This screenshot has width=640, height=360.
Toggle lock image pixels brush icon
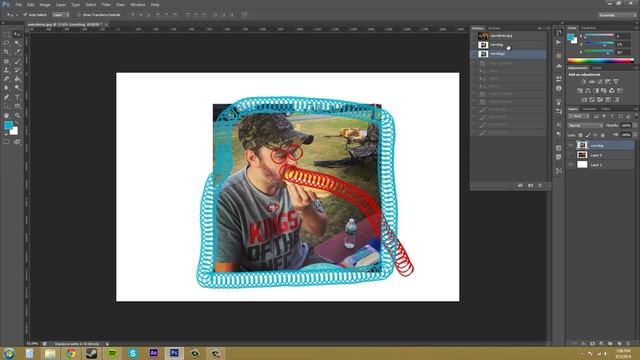[588, 135]
